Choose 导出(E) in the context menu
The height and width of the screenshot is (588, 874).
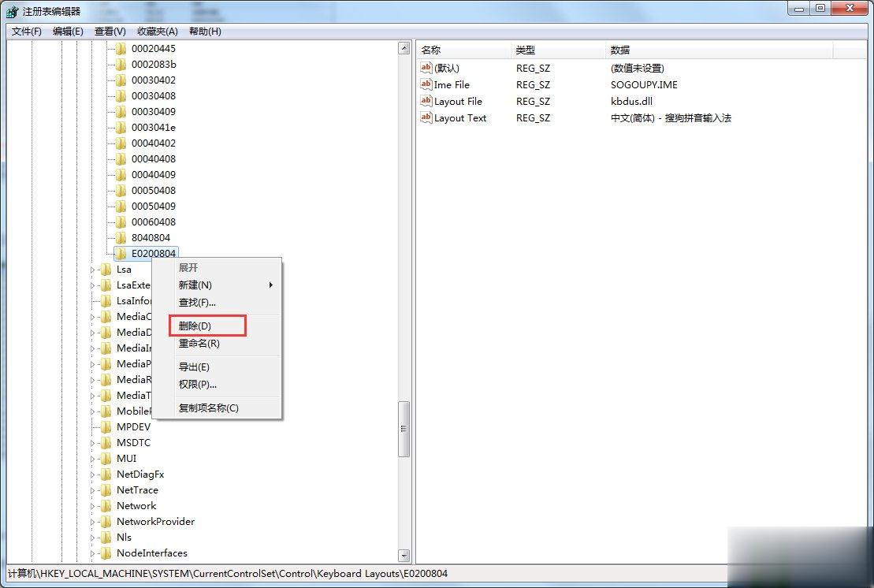[217, 367]
